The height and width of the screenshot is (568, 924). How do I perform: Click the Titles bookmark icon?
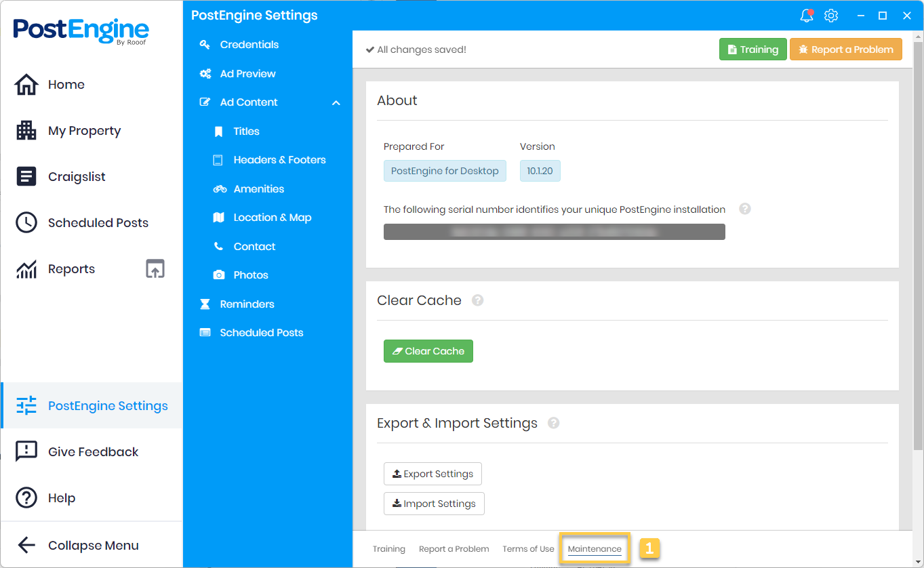[218, 131]
